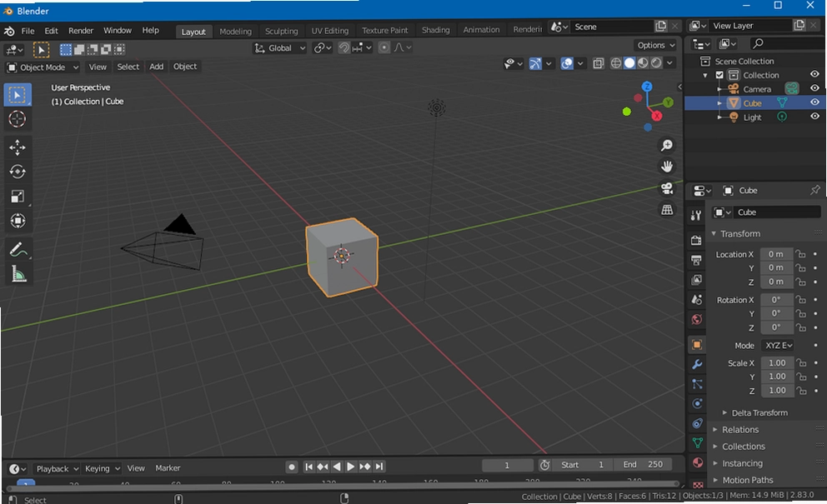Click the Location X value field
The image size is (827, 504).
(776, 254)
